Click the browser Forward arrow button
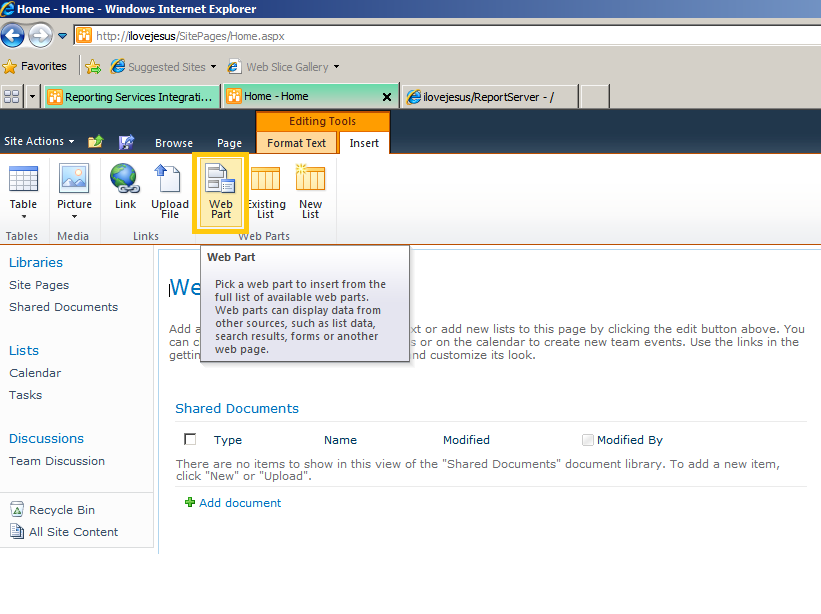 coord(40,36)
